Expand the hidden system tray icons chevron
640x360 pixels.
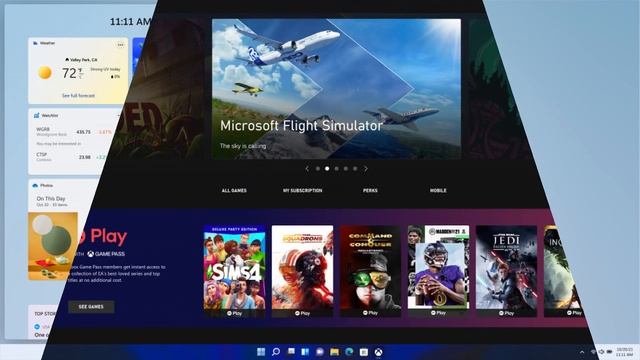coord(582,352)
